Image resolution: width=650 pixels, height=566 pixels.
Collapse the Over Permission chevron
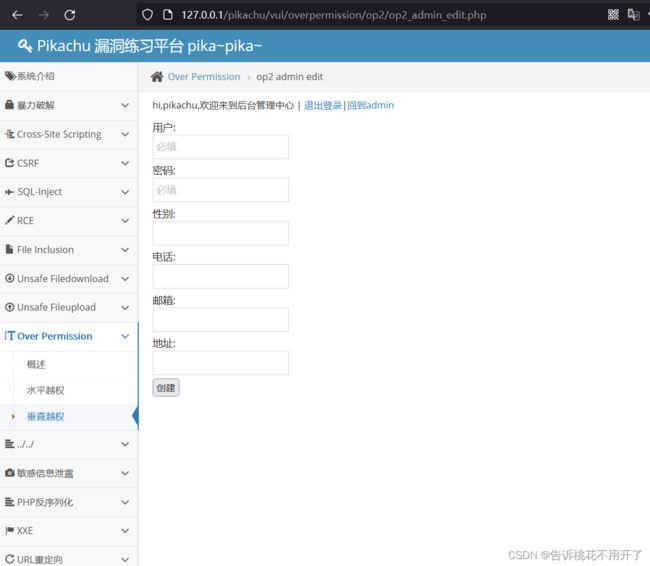click(125, 336)
